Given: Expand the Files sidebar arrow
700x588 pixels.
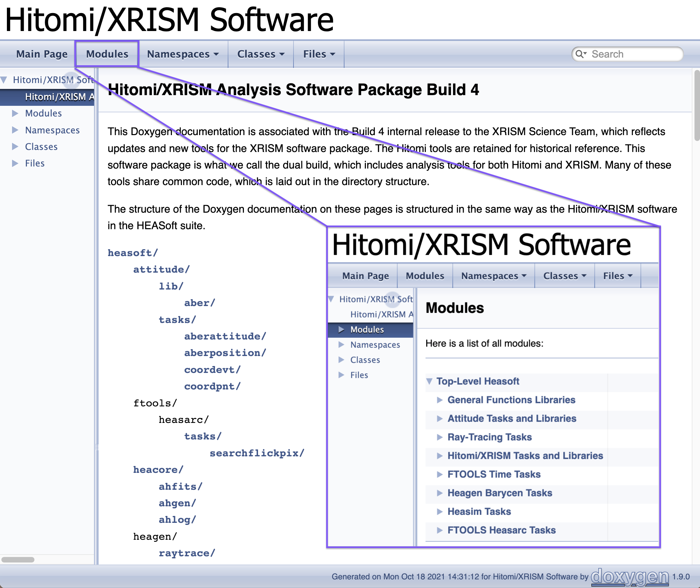Looking at the screenshot, I should (15, 163).
